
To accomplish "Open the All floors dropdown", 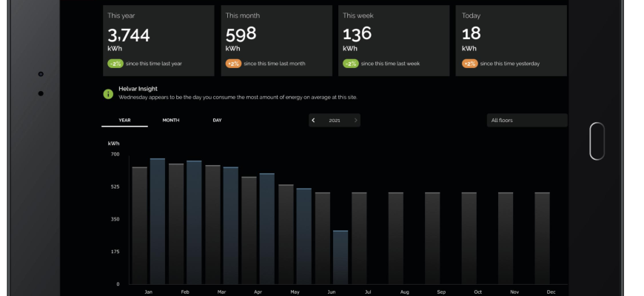I will [x=526, y=120].
